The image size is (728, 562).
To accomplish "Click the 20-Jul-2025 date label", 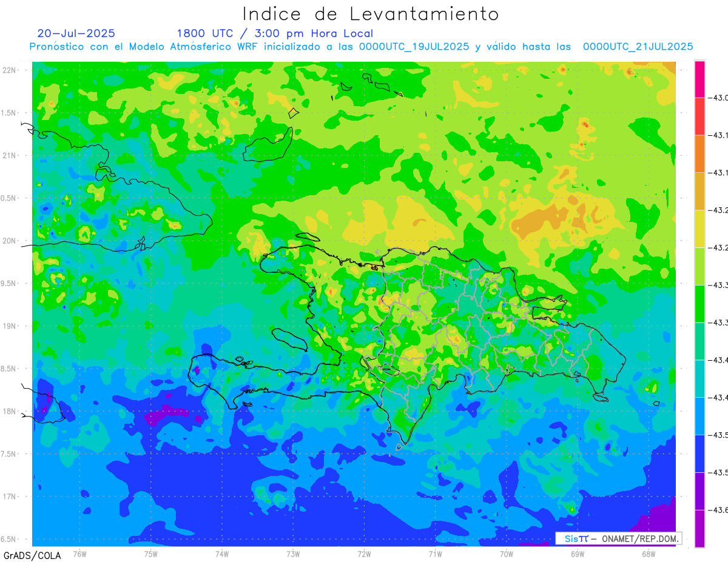I will coord(76,33).
